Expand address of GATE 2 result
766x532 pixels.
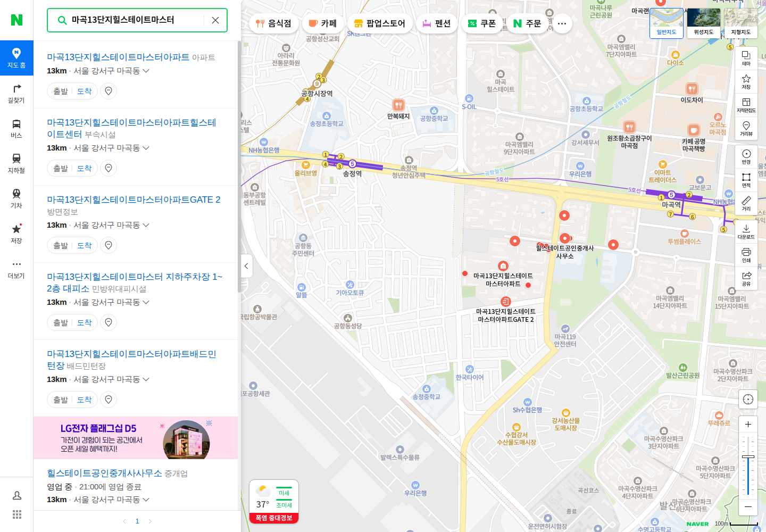146,225
